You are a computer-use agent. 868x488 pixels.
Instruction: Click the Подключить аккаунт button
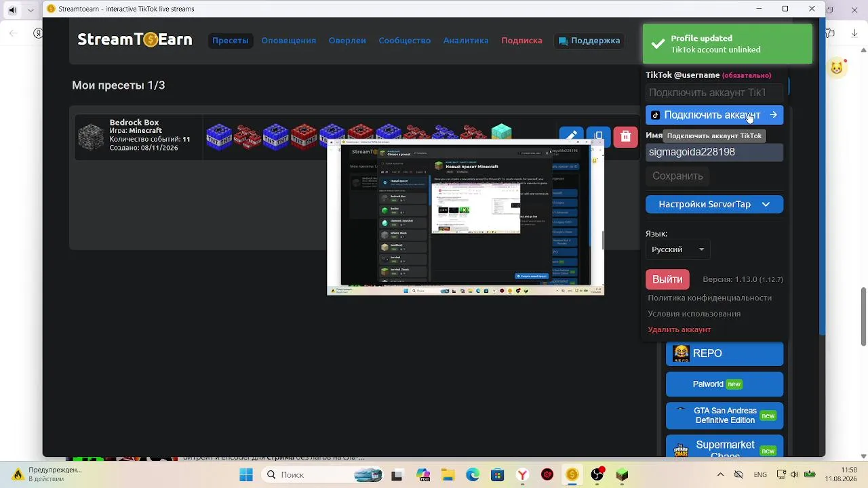coord(714,115)
